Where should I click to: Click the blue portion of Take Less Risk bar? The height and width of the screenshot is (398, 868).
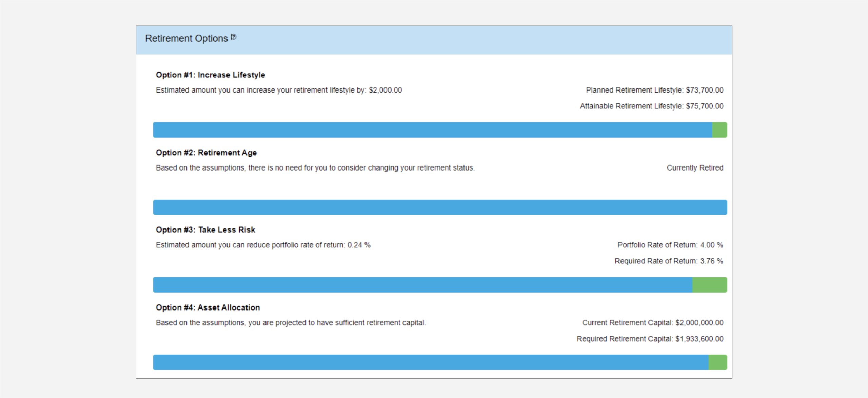coord(422,285)
